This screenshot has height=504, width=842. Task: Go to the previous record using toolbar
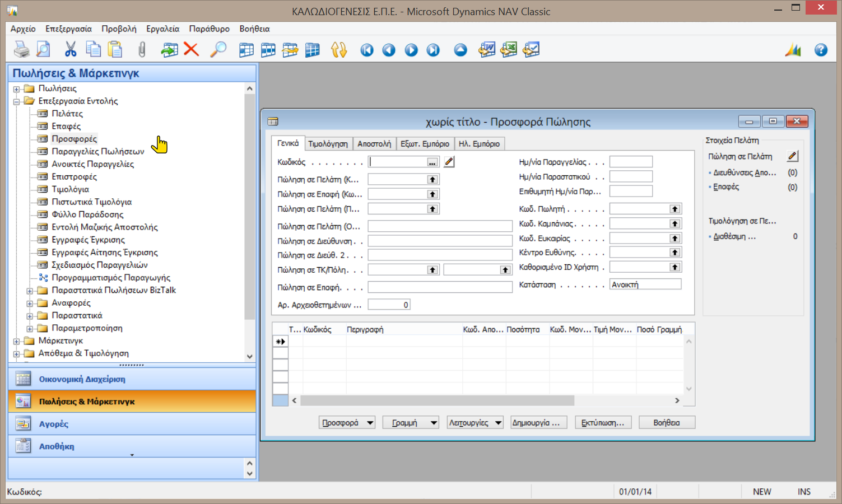click(389, 50)
